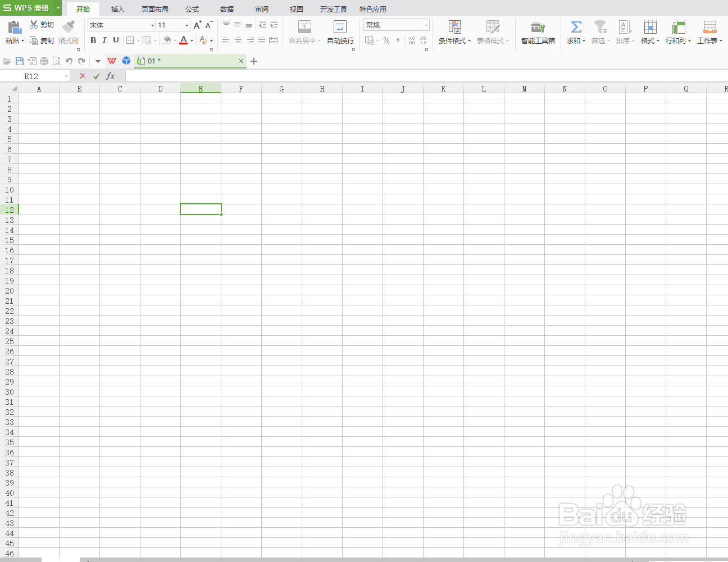Expand the Format (格式) dropdown
This screenshot has height=562, width=728.
pos(658,41)
